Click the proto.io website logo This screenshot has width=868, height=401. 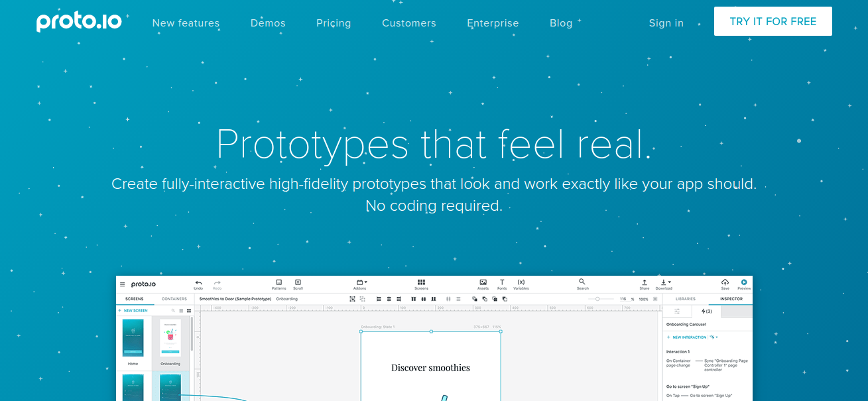(x=80, y=21)
